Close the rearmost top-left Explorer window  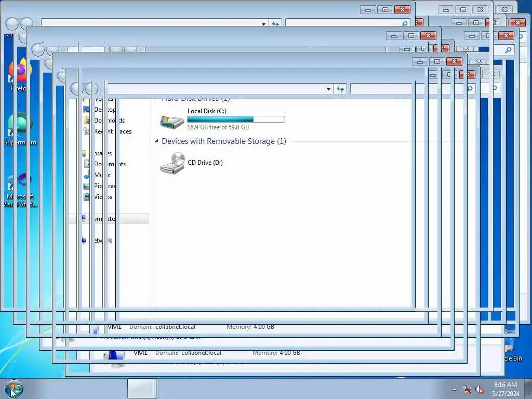point(402,9)
